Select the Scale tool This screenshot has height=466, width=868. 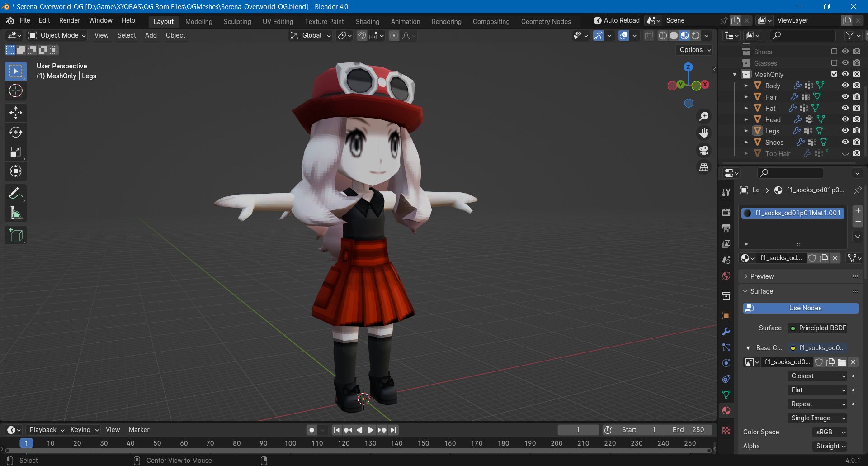coord(16,152)
